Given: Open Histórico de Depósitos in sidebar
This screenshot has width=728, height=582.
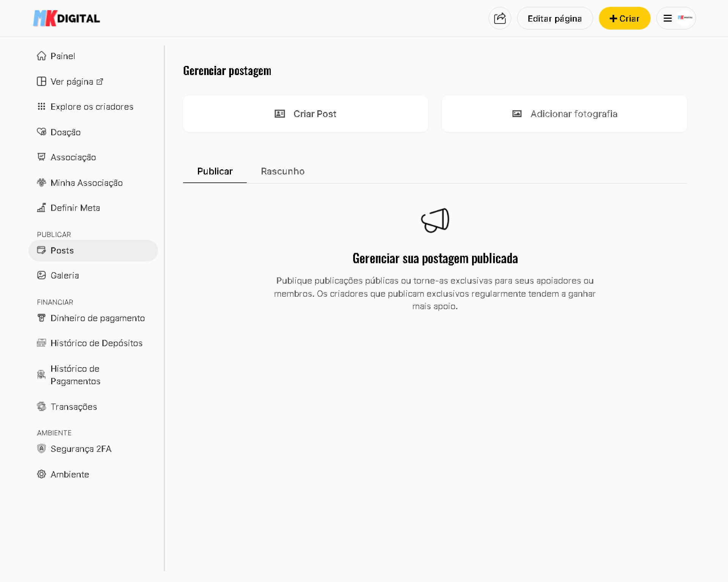Looking at the screenshot, I should click(96, 343).
